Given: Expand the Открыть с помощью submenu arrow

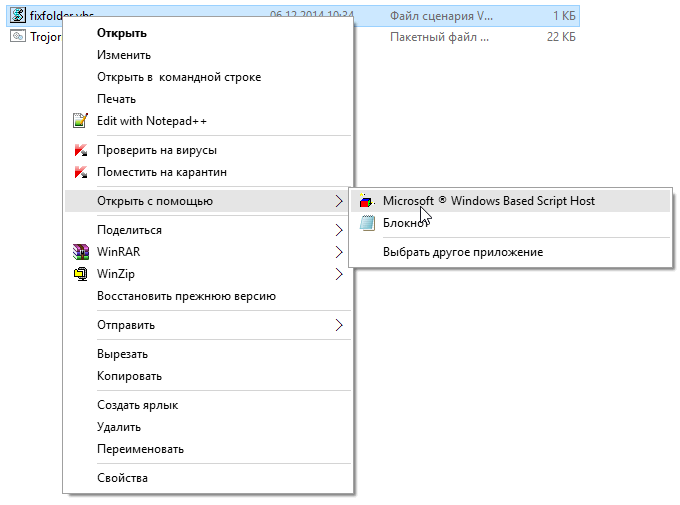Looking at the screenshot, I should (x=339, y=201).
